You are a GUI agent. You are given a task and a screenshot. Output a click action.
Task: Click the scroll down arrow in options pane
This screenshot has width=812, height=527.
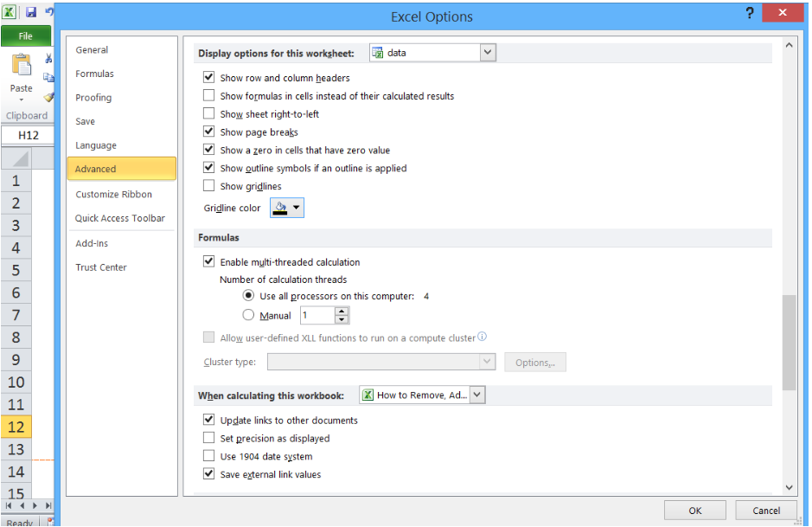point(789,487)
